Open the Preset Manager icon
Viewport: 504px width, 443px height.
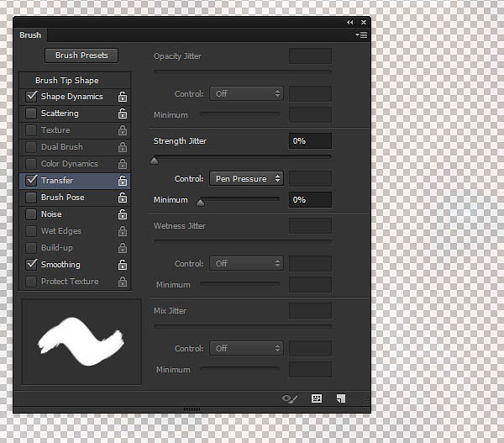[317, 398]
